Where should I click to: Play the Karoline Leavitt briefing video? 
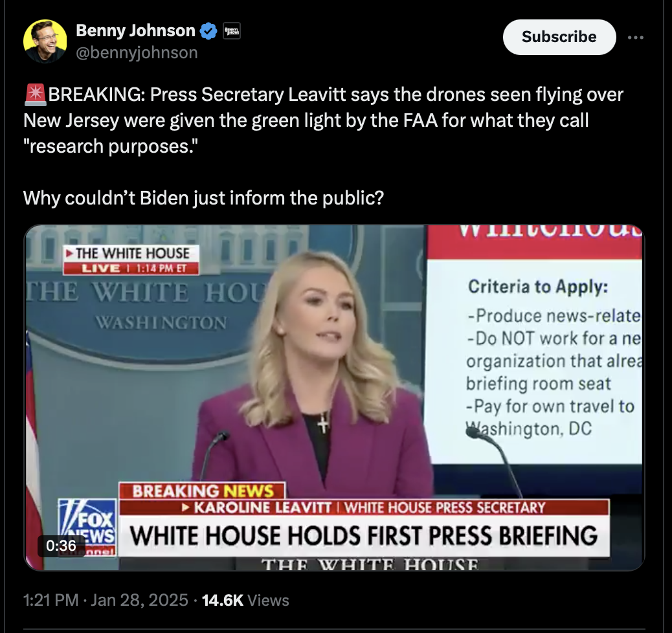tap(334, 397)
